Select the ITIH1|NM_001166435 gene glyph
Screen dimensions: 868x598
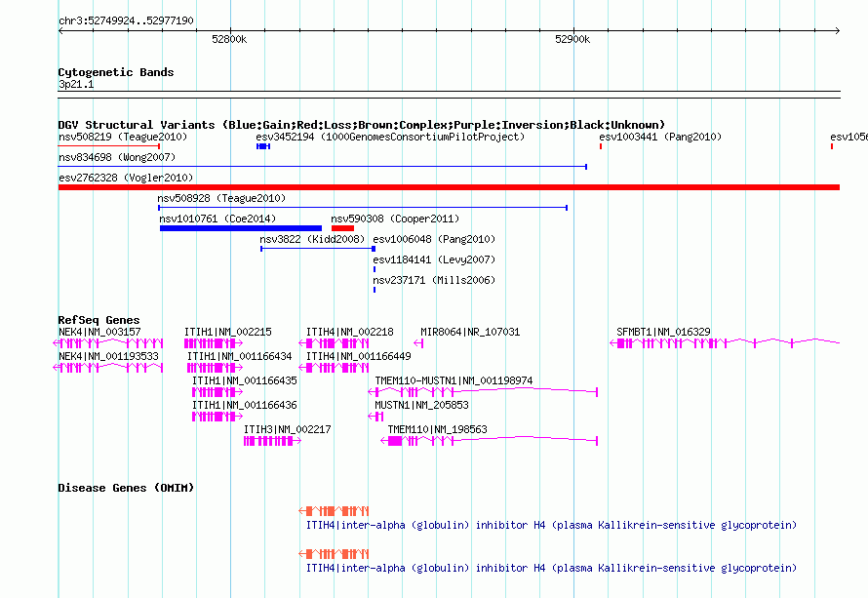click(217, 392)
